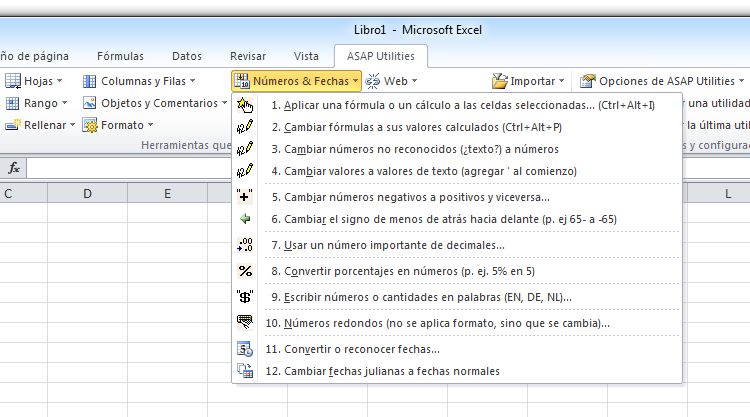Image resolution: width=750 pixels, height=417 pixels.
Task: Select 'Cambiar fechas julianas a fechas normales'
Action: pos(457,371)
